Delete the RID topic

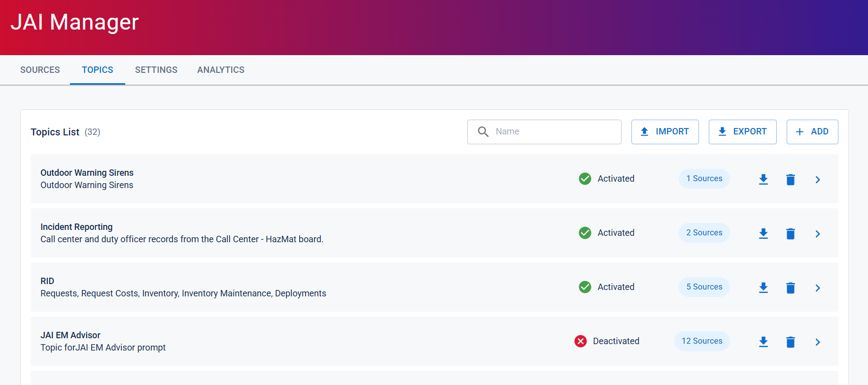791,288
